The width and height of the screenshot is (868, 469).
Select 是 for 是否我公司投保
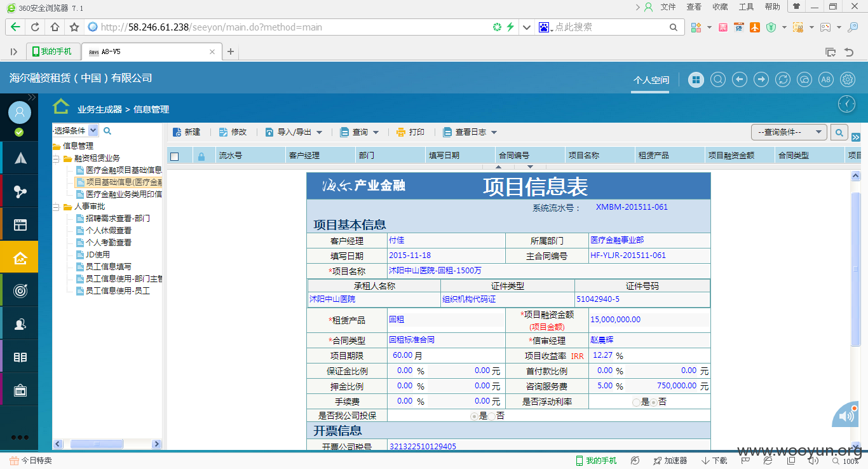pyautogui.click(x=474, y=416)
